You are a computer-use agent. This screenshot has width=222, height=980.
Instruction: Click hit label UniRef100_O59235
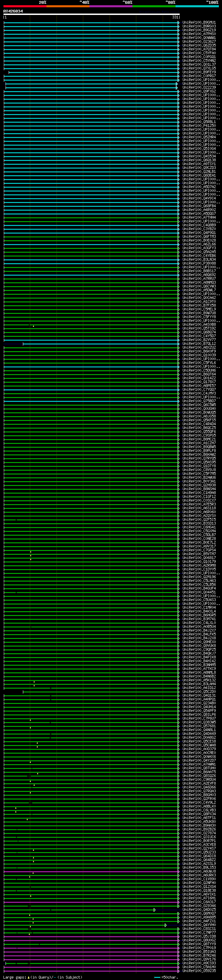pos(199,971)
